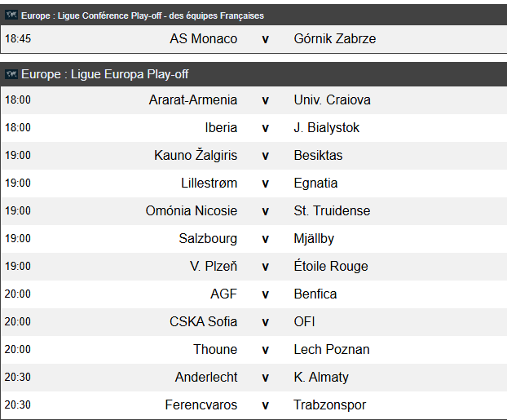Click the map icon beside Ligue Europa header
Viewport: 507px width, 420px height.
click(11, 74)
